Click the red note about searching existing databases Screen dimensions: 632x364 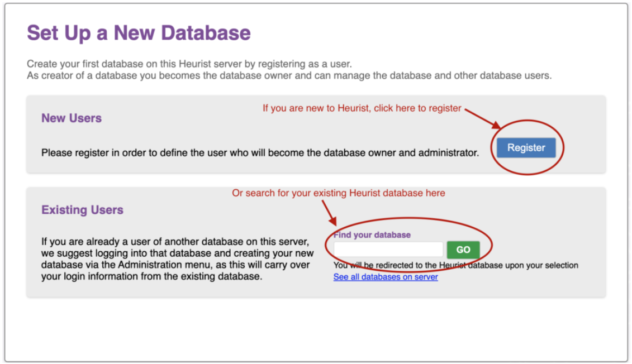point(339,193)
